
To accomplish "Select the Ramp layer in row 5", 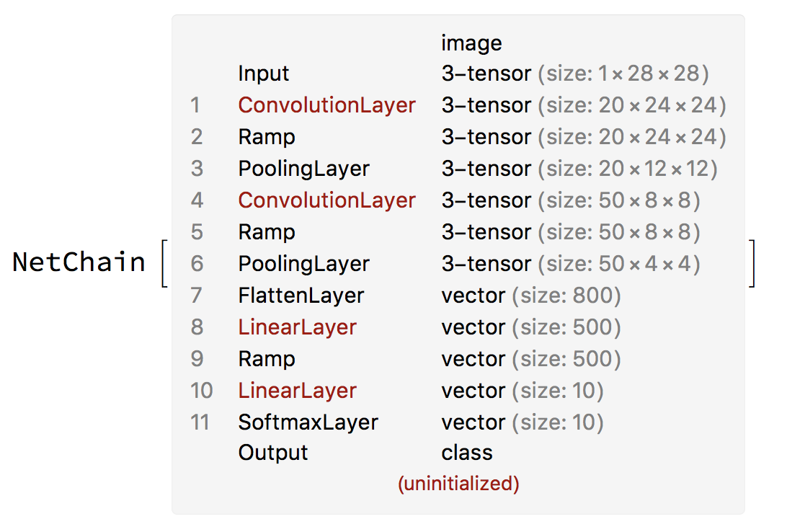I will [267, 232].
